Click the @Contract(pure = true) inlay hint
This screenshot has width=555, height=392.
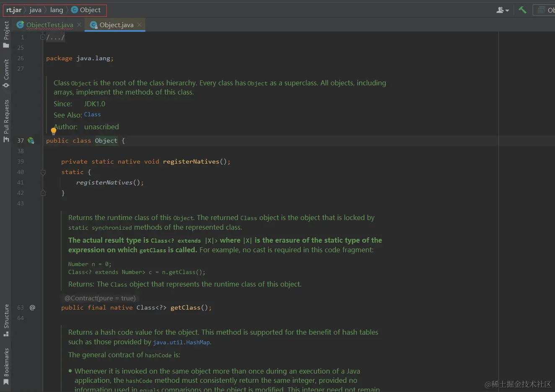pos(100,298)
